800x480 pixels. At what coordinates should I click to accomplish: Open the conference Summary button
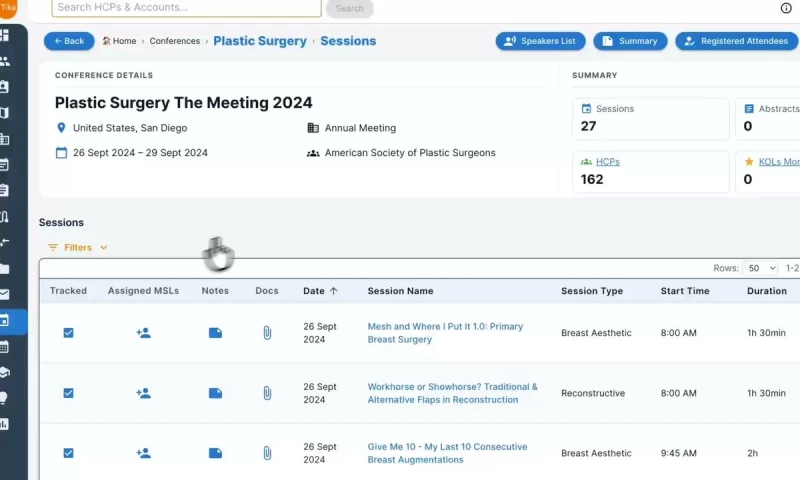pyautogui.click(x=630, y=41)
